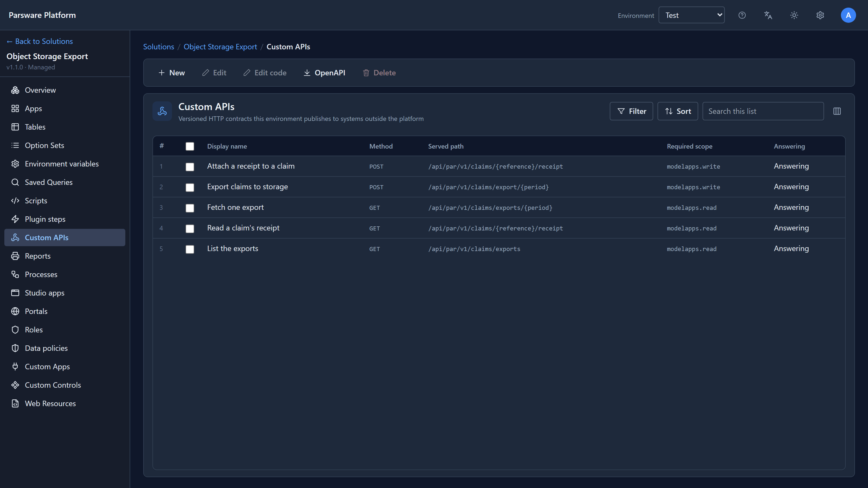This screenshot has width=868, height=488.
Task: Open Custom Controls in the sidebar
Action: click(65, 385)
